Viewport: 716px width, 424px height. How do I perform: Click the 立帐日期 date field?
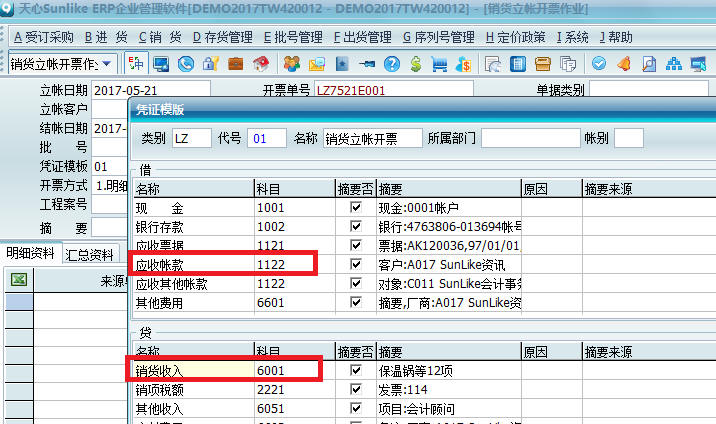point(151,90)
